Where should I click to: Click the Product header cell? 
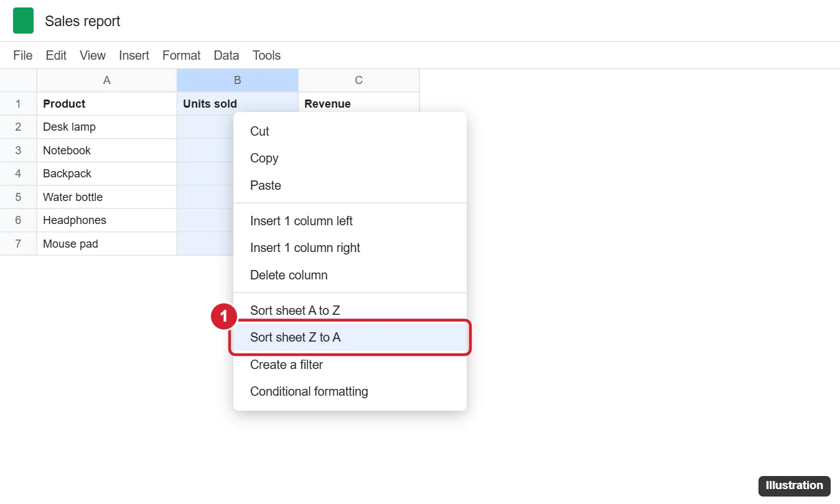click(107, 104)
